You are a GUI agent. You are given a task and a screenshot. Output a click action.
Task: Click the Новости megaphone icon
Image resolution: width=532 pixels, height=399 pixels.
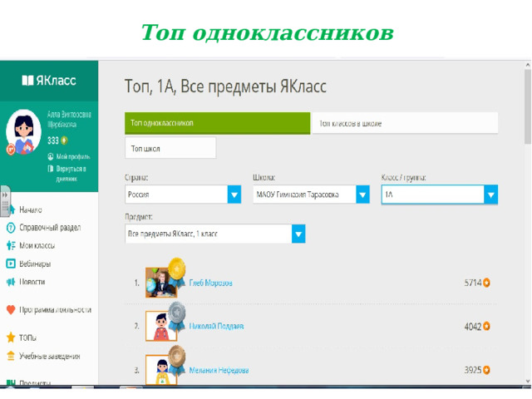pyautogui.click(x=11, y=282)
